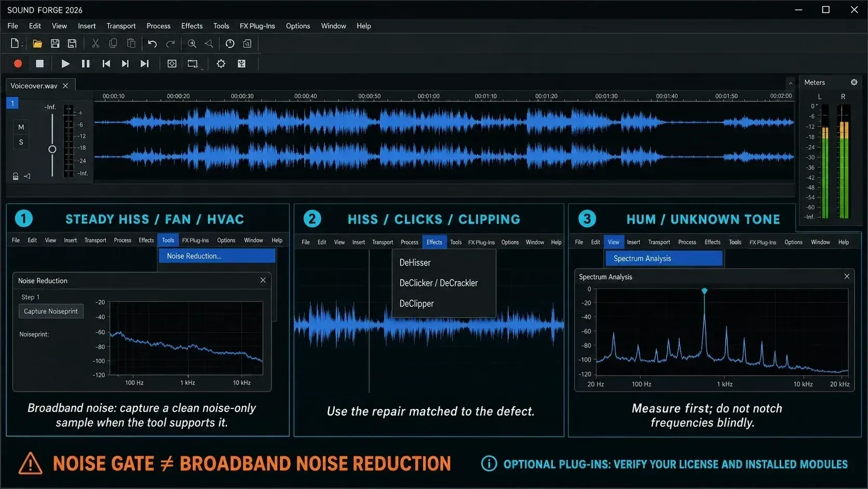The height and width of the screenshot is (489, 868).
Task: Open the Process menu in the main menu bar
Action: point(158,26)
